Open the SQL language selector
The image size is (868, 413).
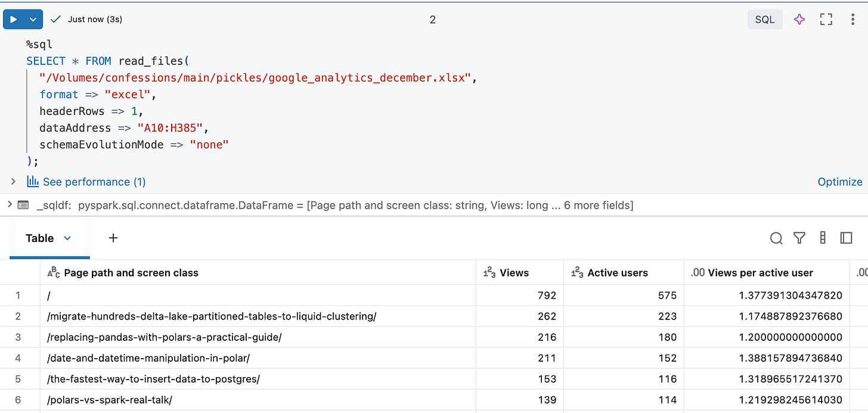pyautogui.click(x=765, y=19)
